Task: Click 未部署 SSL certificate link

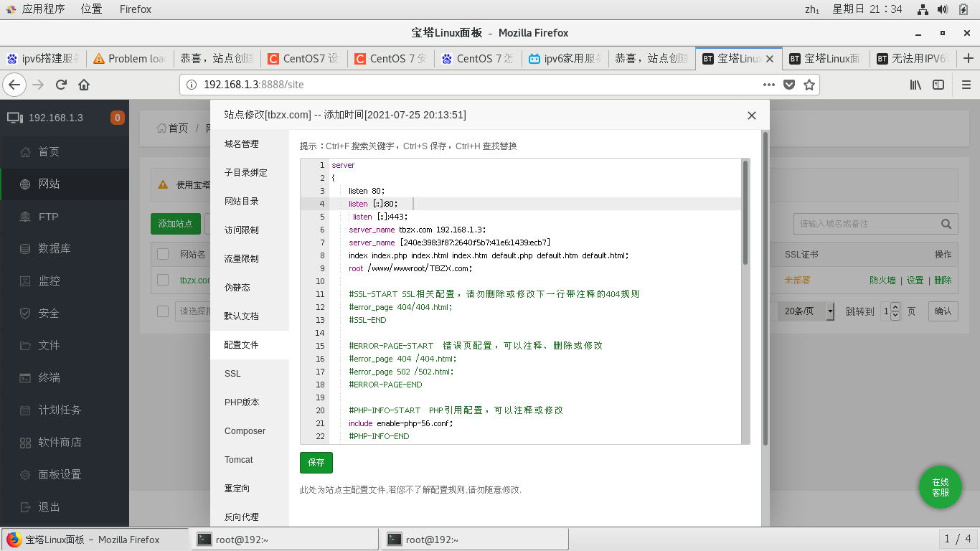Action: [798, 281]
